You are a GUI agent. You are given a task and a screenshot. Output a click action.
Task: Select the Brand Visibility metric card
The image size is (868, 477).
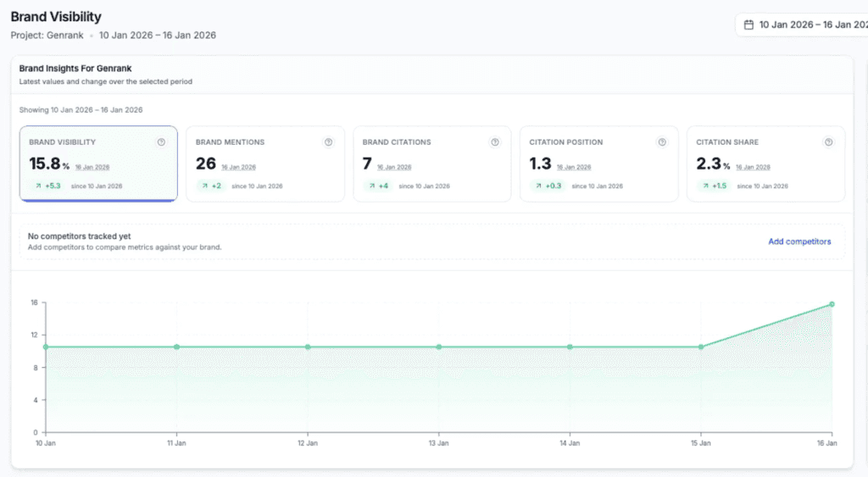(98, 164)
